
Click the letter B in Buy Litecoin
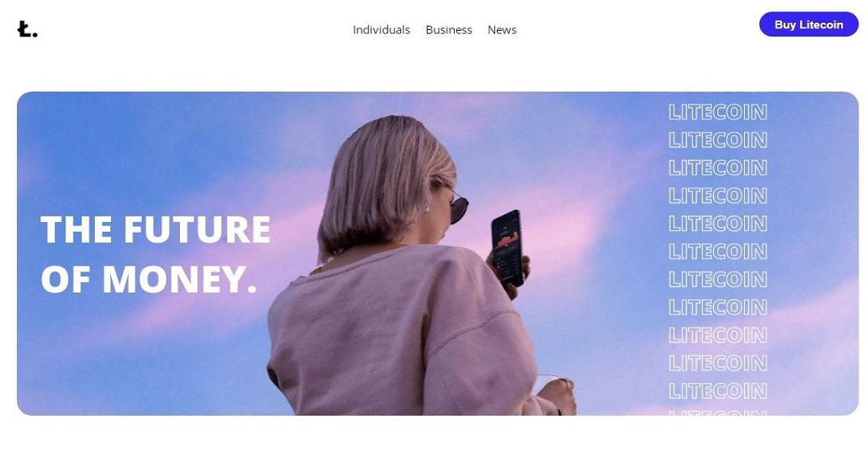[x=779, y=24]
